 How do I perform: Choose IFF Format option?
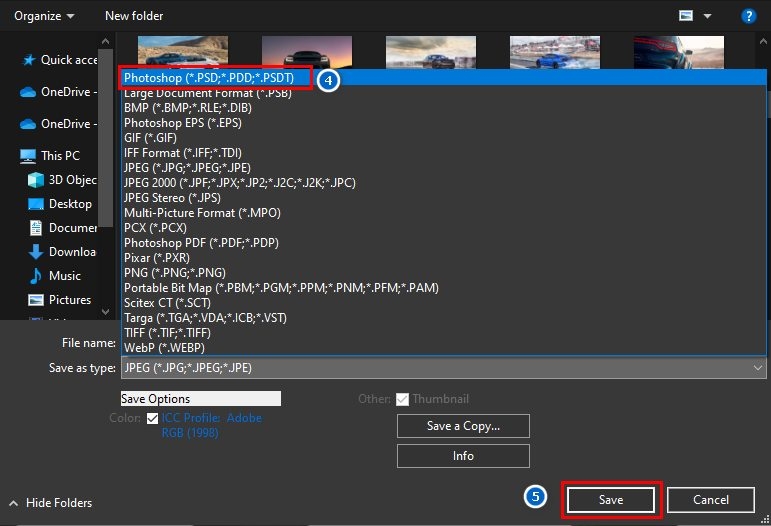(443, 153)
